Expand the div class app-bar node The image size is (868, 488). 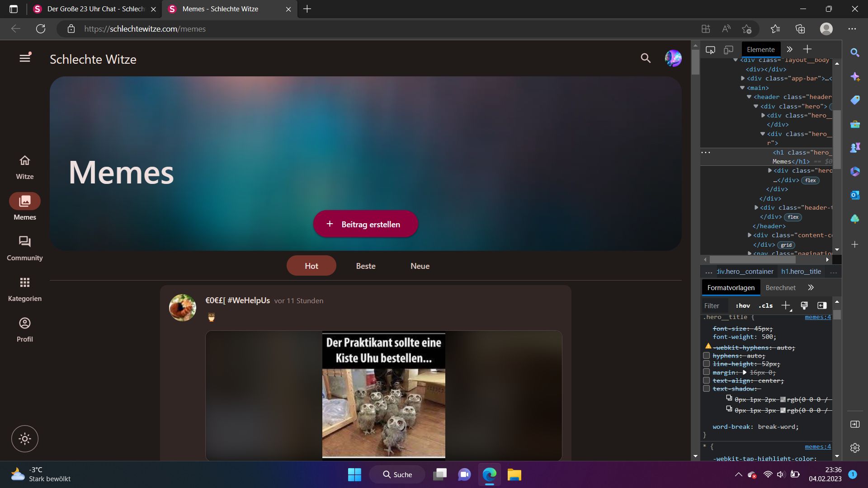pos(743,78)
